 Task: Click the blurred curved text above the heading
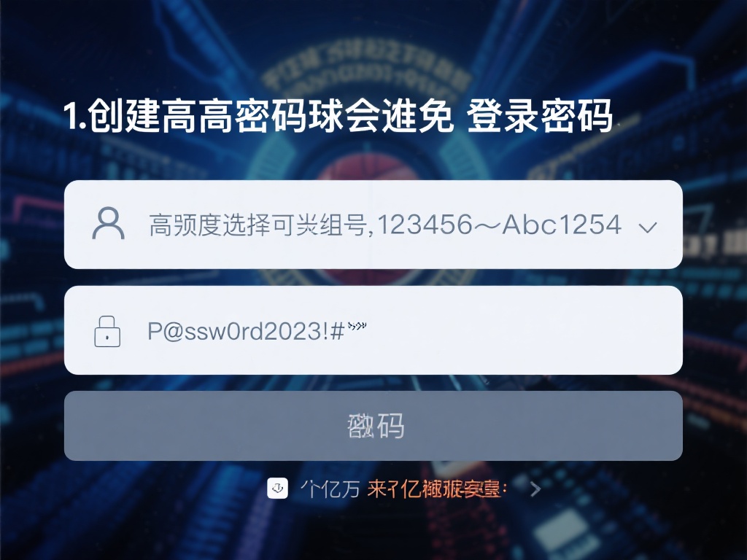366,71
